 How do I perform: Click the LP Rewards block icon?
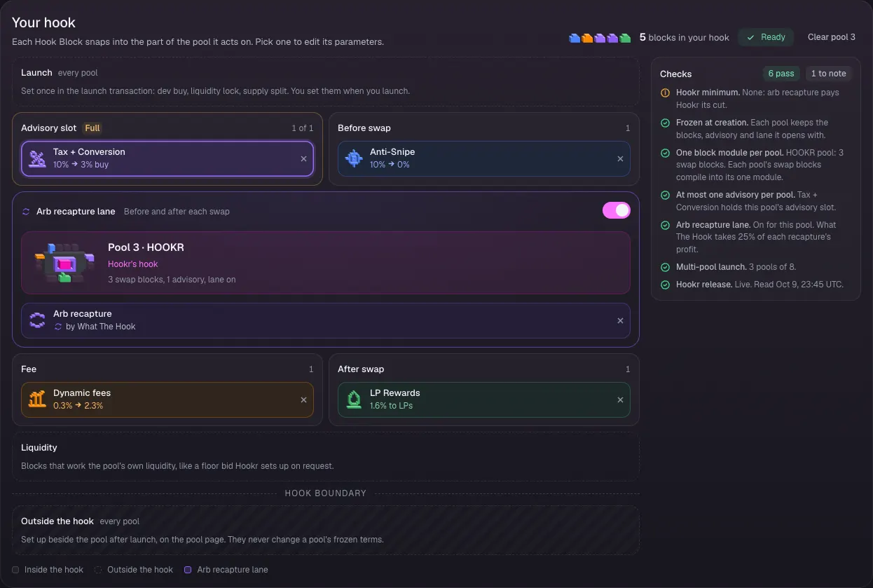354,399
